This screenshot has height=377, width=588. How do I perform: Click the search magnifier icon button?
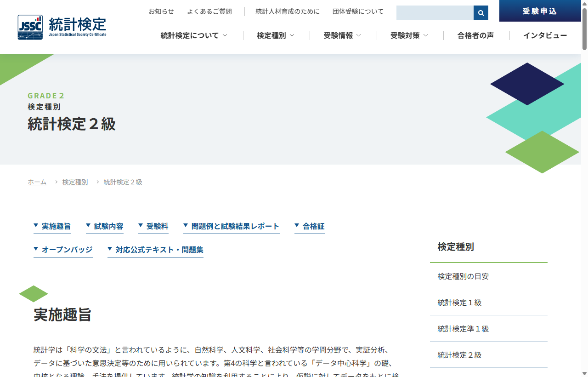481,13
